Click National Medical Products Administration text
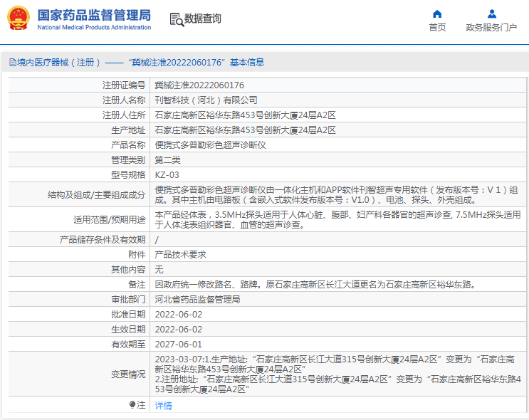The image size is (529, 420). (94, 27)
